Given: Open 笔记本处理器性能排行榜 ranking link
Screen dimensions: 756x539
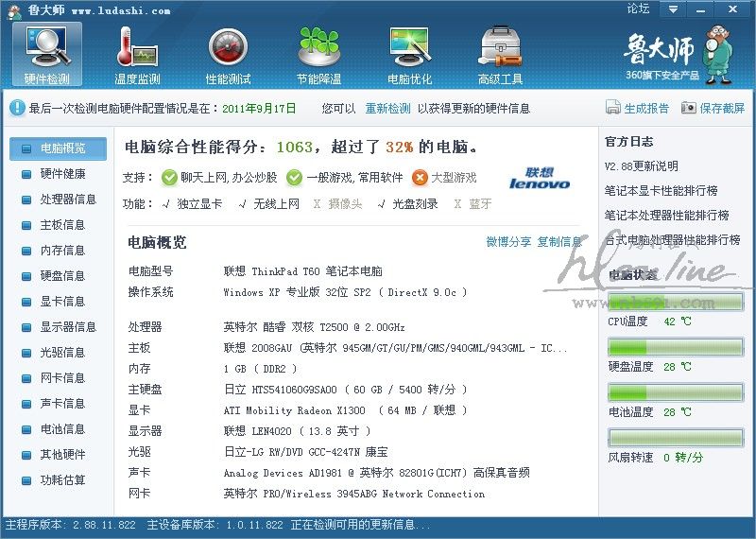Looking at the screenshot, I should [667, 216].
